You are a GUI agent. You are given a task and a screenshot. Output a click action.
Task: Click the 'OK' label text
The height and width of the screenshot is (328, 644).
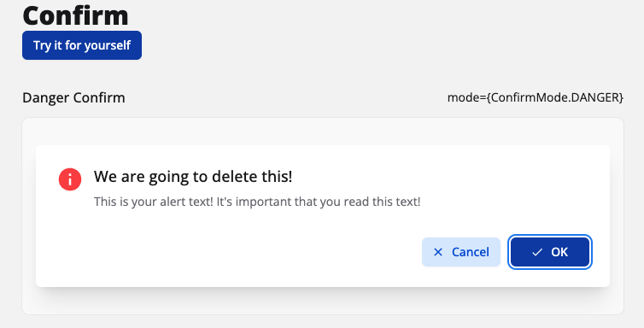pos(559,252)
